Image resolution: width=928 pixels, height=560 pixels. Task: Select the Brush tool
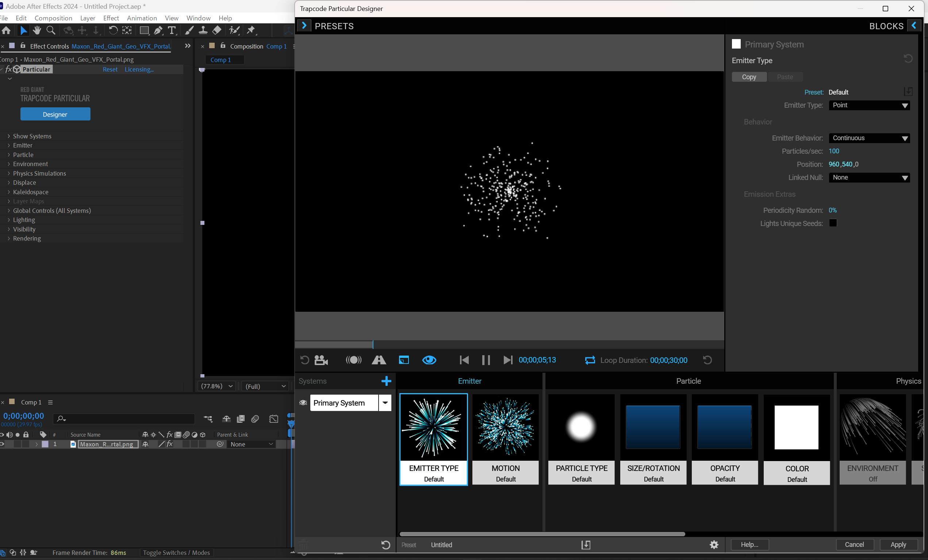point(189,31)
